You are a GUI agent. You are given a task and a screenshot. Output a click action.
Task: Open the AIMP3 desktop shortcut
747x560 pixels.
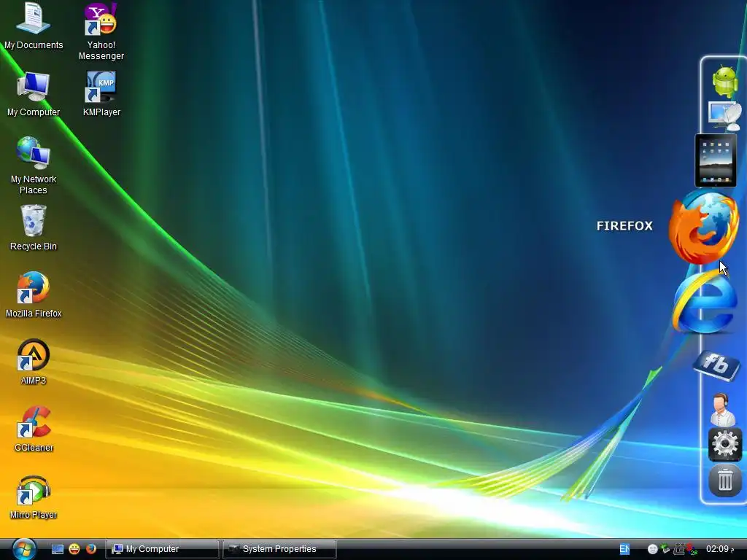(x=34, y=362)
